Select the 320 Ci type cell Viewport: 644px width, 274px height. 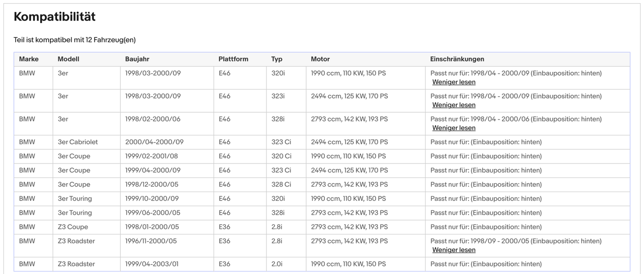click(x=281, y=156)
